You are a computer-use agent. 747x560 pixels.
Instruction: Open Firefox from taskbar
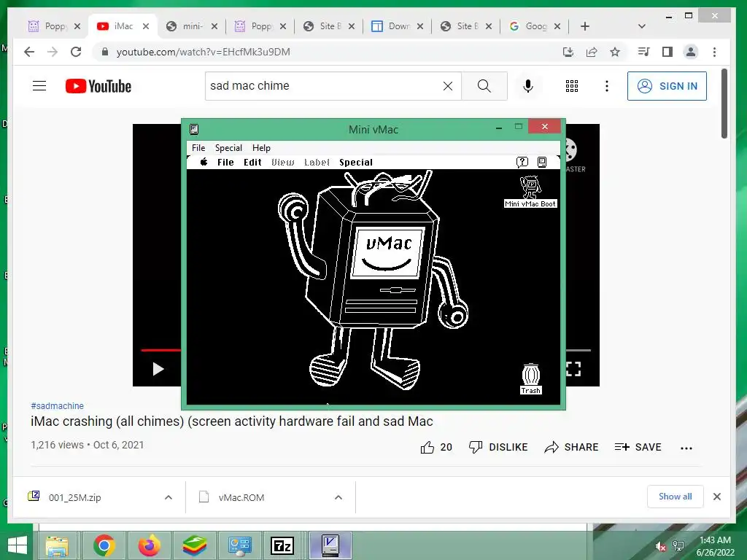(x=149, y=545)
